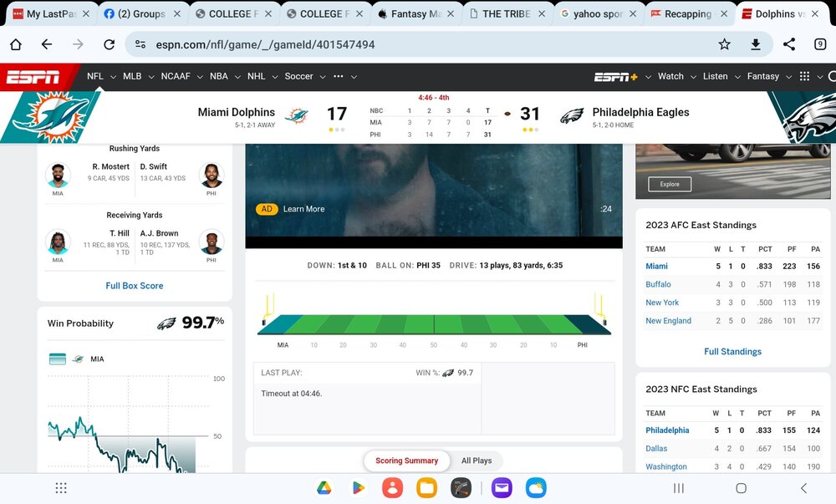The height and width of the screenshot is (504, 836).
Task: Expand the NBA menu dropdown
Action: pos(237,77)
